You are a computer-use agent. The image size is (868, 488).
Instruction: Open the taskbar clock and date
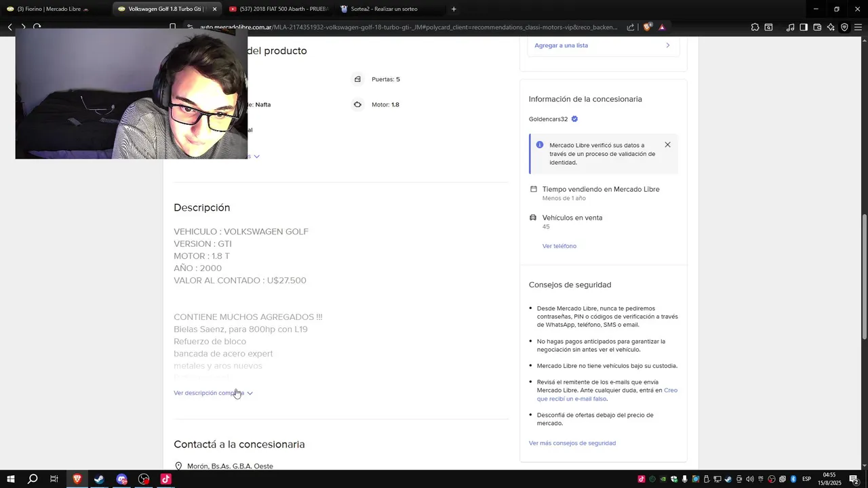[x=829, y=479]
